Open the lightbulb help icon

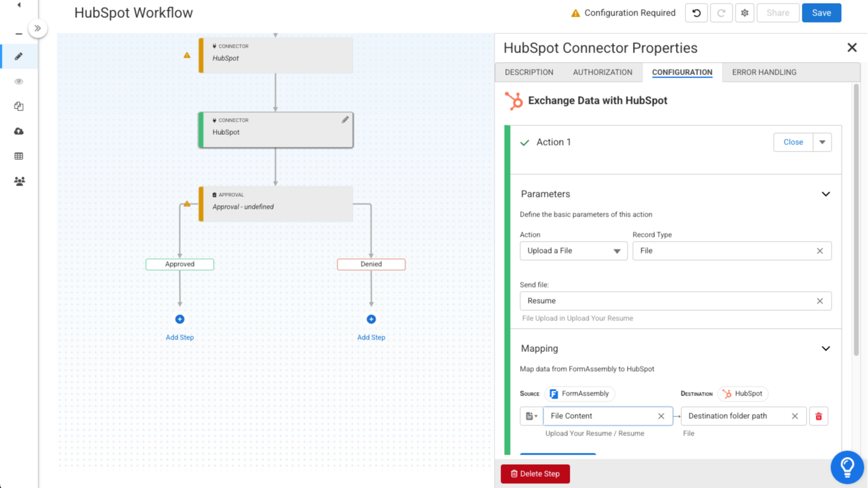point(847,467)
